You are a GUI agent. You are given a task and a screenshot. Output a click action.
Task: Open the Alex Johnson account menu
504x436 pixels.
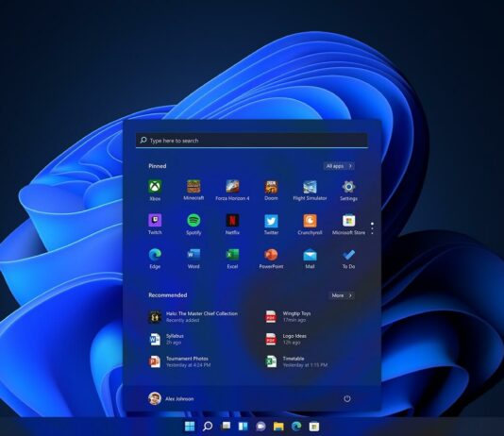coord(171,399)
